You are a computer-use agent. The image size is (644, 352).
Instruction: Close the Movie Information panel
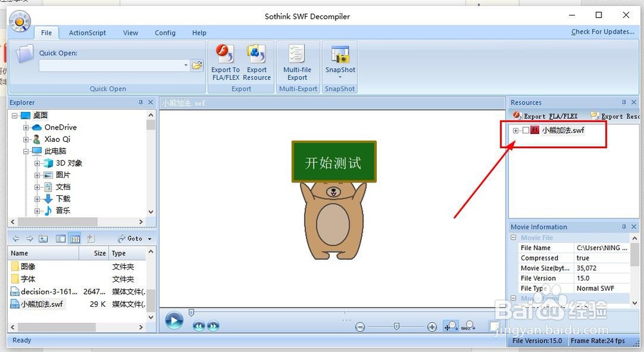pyautogui.click(x=634, y=226)
